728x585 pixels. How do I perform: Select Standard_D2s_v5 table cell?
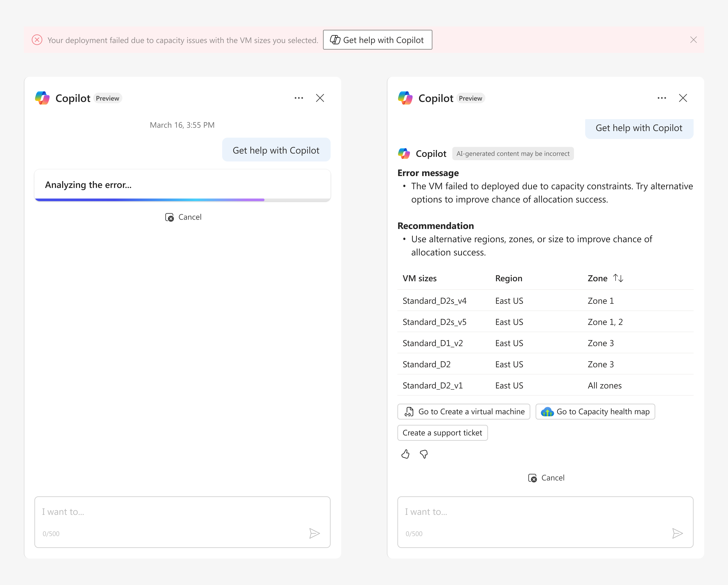(435, 322)
